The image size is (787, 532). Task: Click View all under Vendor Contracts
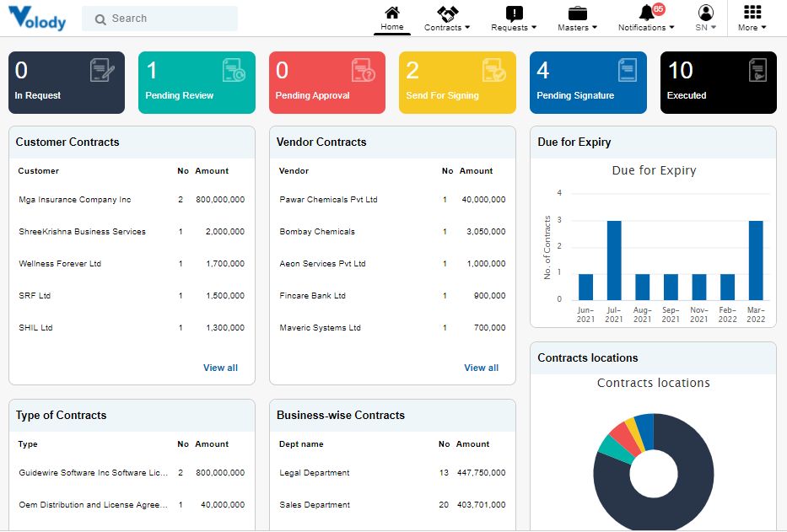[481, 368]
